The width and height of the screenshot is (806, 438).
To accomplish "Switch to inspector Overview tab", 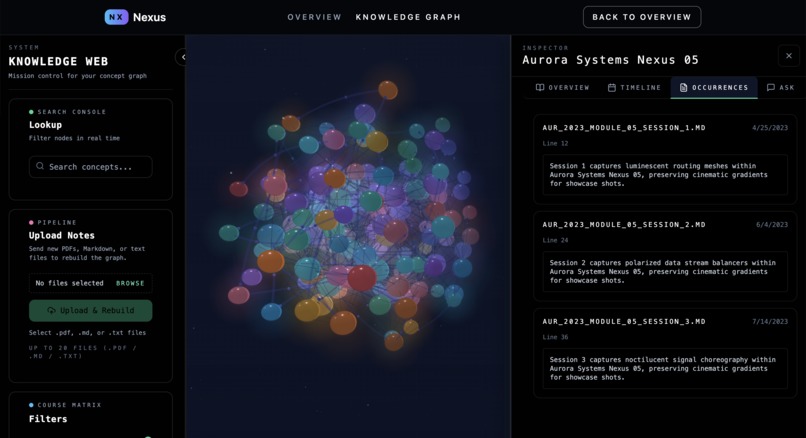I will tap(562, 87).
